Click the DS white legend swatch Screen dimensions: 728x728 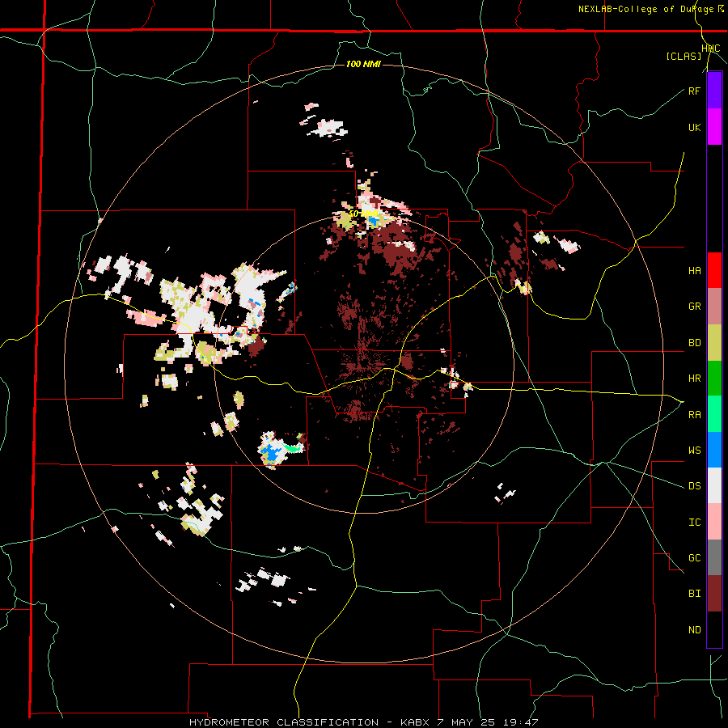pyautogui.click(x=714, y=485)
